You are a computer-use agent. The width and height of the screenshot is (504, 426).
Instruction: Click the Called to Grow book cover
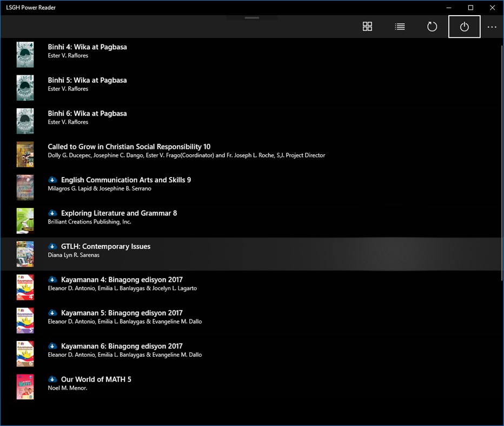25,154
